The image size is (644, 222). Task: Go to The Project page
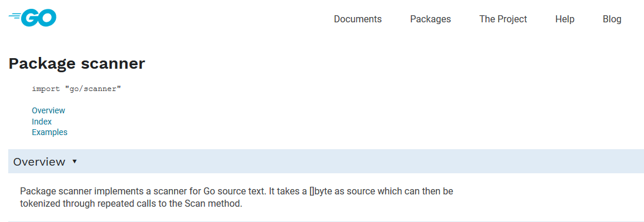tap(503, 19)
